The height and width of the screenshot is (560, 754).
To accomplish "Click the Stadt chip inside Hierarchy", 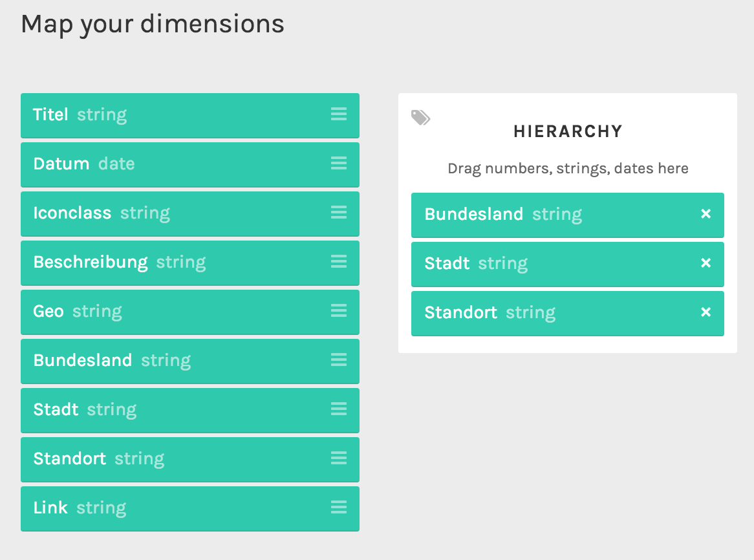I will [x=567, y=264].
